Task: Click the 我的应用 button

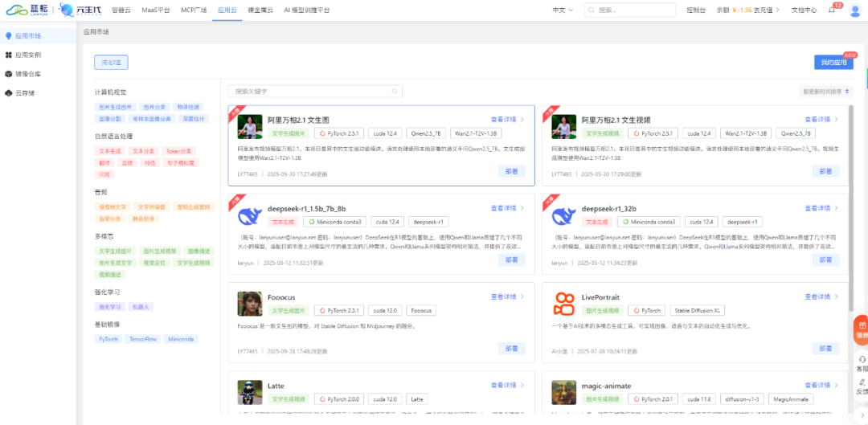Action: pos(833,63)
